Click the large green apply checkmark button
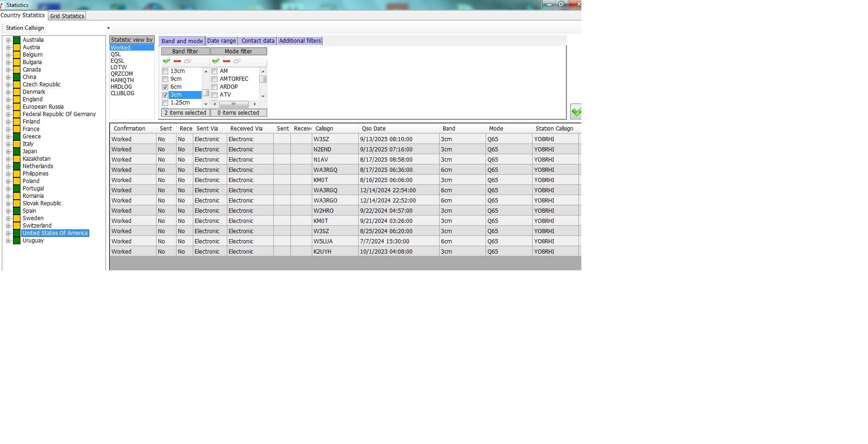 pyautogui.click(x=576, y=111)
